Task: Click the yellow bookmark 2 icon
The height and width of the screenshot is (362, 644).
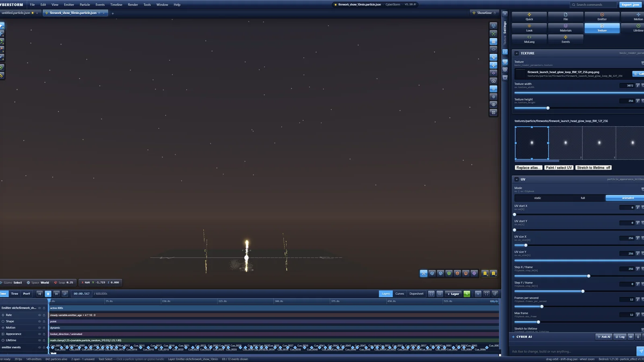Action: coord(494,274)
